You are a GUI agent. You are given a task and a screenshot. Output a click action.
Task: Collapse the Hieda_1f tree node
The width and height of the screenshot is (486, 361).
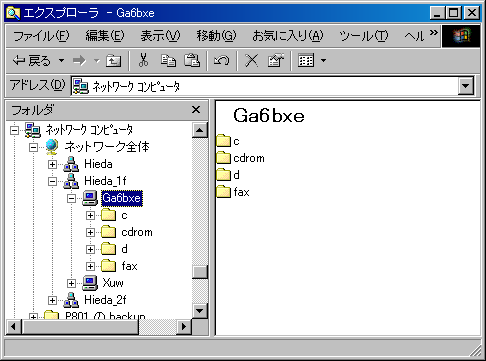52,181
